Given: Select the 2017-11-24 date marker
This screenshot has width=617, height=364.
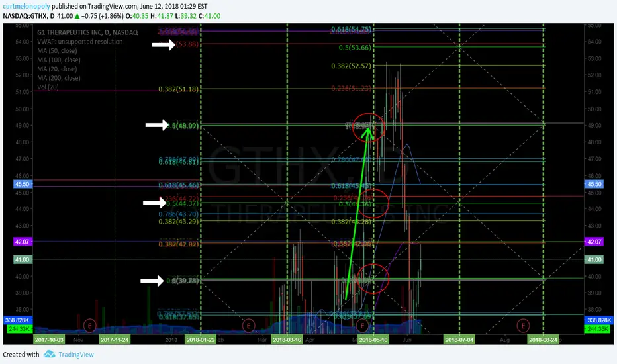Looking at the screenshot, I should tap(114, 340).
